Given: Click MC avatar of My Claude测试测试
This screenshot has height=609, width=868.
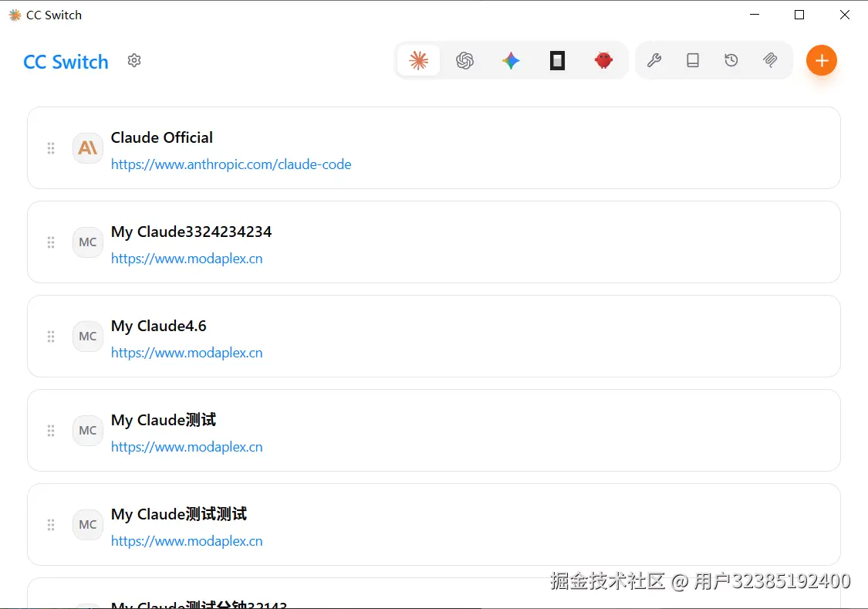Looking at the screenshot, I should point(87,524).
